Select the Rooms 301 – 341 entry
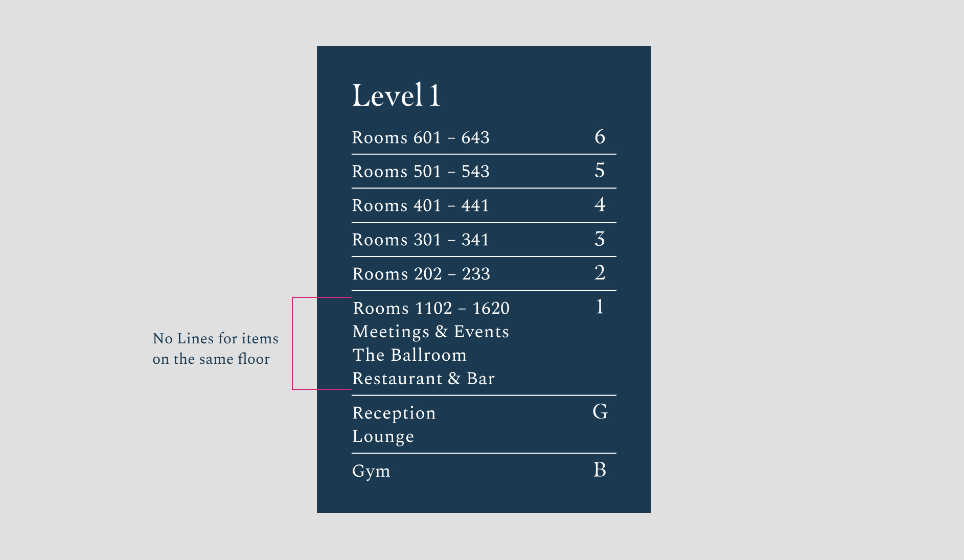 pyautogui.click(x=421, y=240)
